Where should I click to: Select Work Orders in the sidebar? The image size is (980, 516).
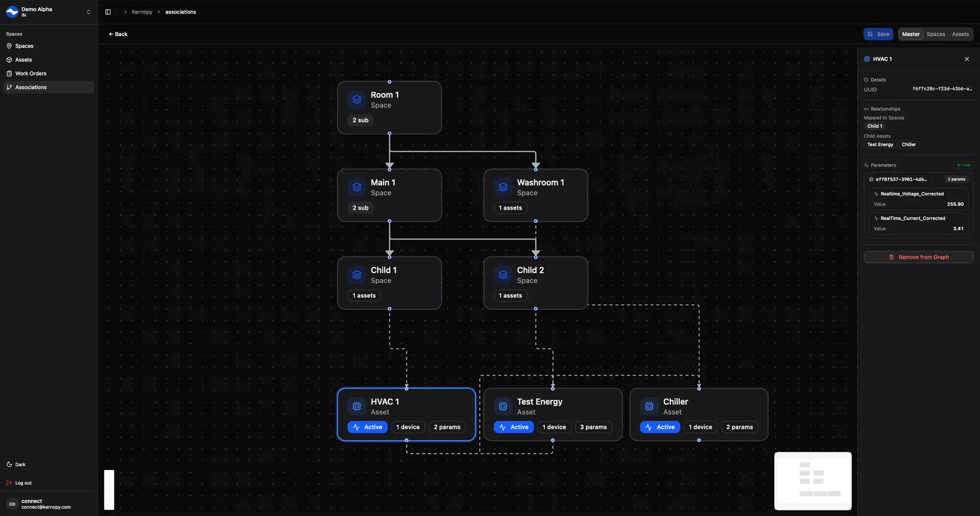pos(30,73)
